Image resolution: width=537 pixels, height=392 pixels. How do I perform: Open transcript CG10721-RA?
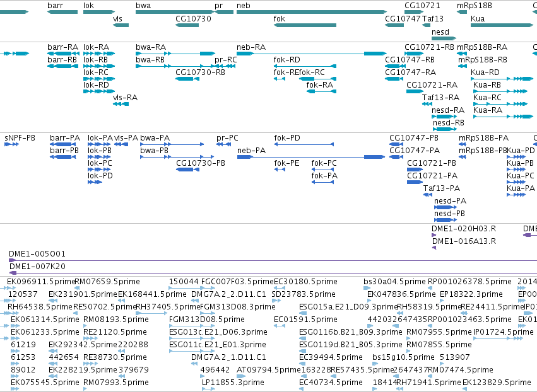(x=432, y=85)
